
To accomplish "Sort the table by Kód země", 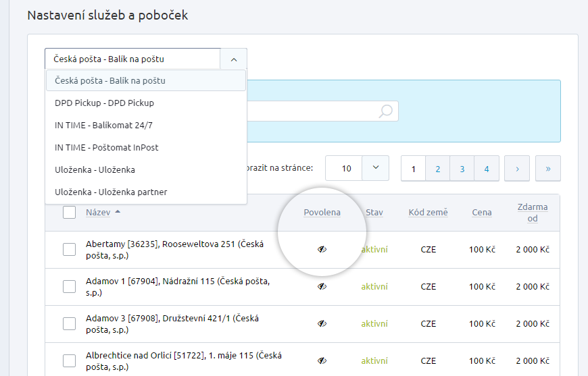I will point(428,213).
